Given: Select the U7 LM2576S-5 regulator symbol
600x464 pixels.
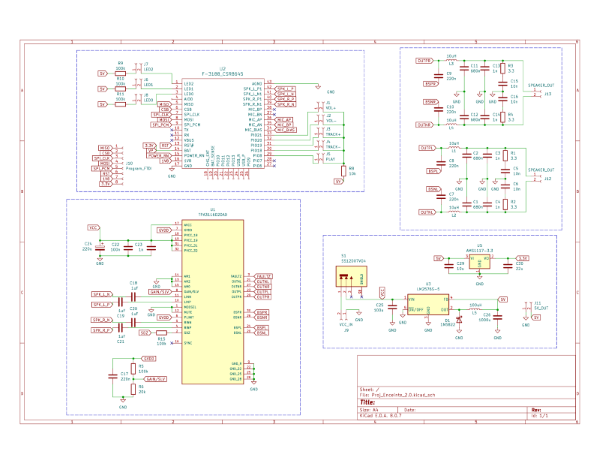Looking at the screenshot, I should (428, 304).
